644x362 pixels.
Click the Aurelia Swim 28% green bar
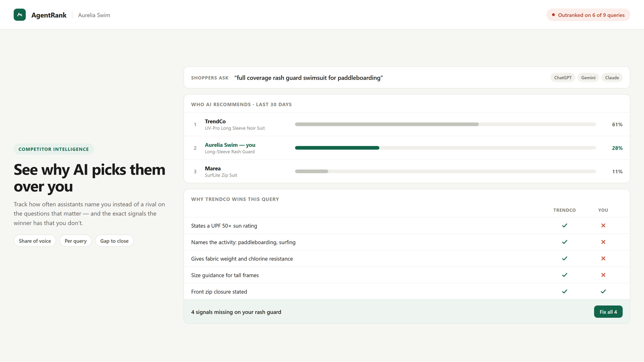[337, 148]
